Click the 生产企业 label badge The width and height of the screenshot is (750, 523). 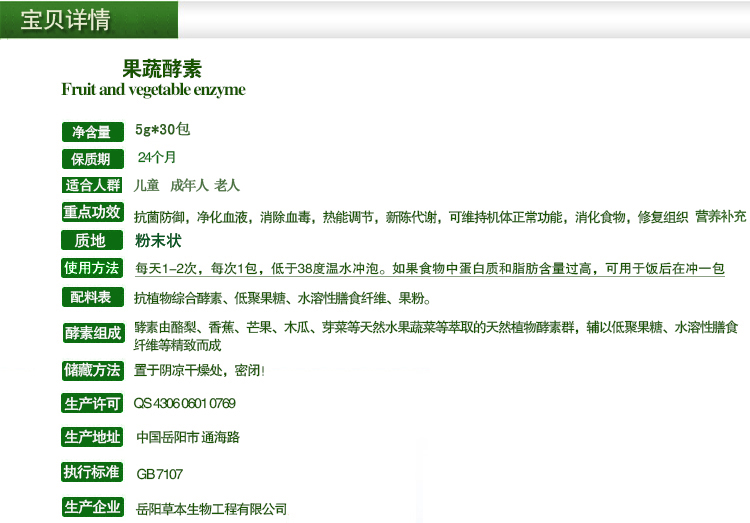(92, 508)
